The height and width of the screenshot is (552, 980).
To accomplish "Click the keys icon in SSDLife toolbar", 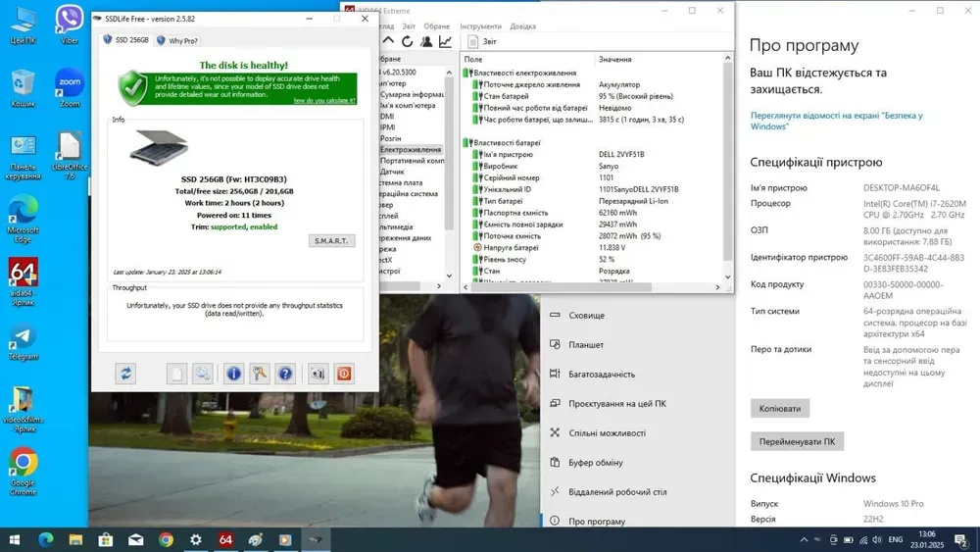I will click(260, 374).
